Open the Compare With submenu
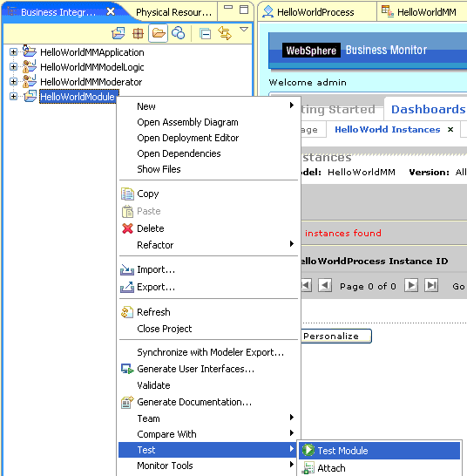The height and width of the screenshot is (476, 467). tap(208, 434)
